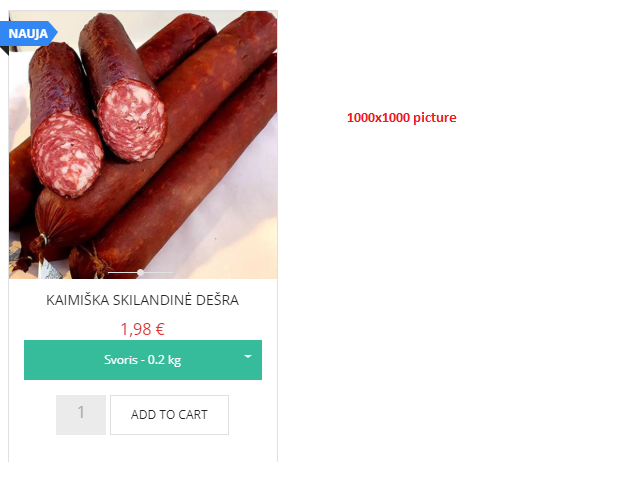Focus the quantity field showing 1
Screen dimensions: 624x477
point(81,415)
